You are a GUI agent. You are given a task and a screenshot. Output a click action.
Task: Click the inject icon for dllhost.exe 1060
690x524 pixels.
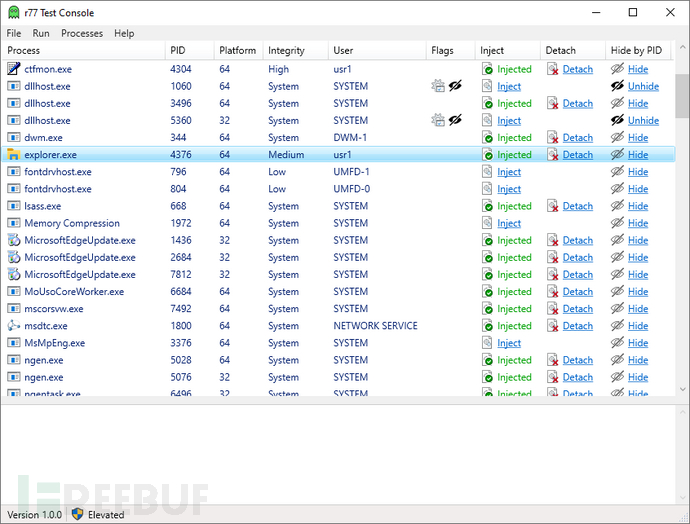pos(487,86)
